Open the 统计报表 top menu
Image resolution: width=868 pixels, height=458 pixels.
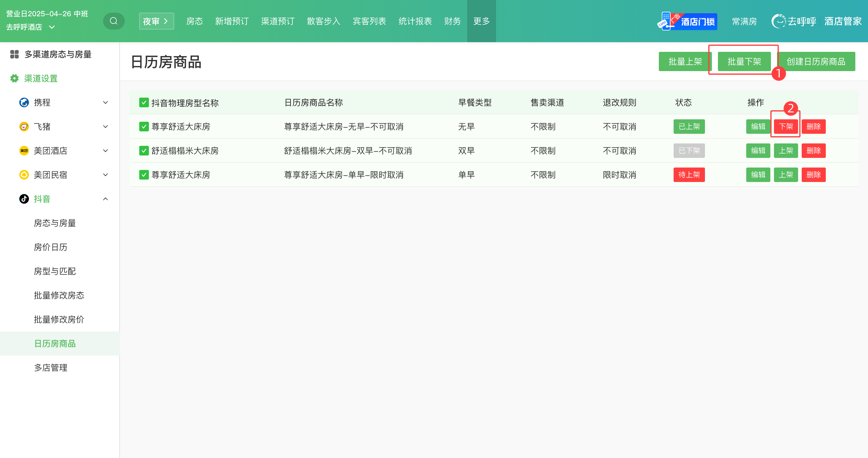pyautogui.click(x=415, y=21)
